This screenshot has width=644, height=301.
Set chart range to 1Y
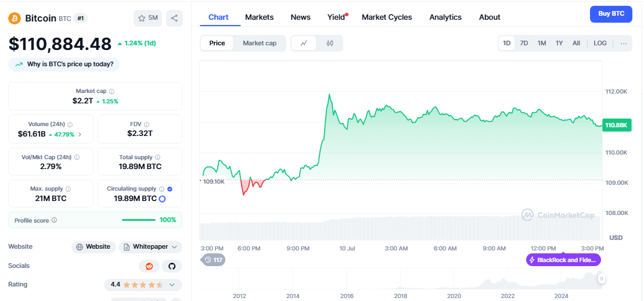click(x=559, y=43)
